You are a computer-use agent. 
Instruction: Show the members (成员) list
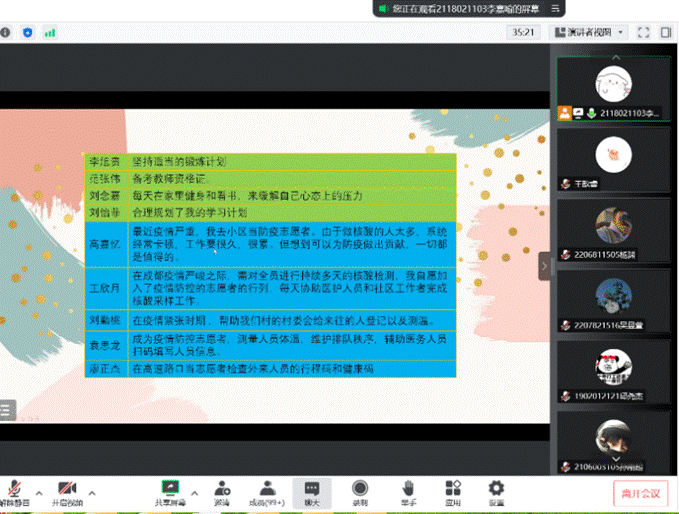click(265, 490)
